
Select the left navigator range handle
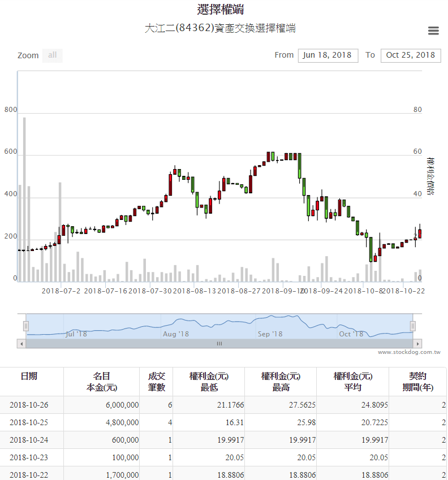25,326
